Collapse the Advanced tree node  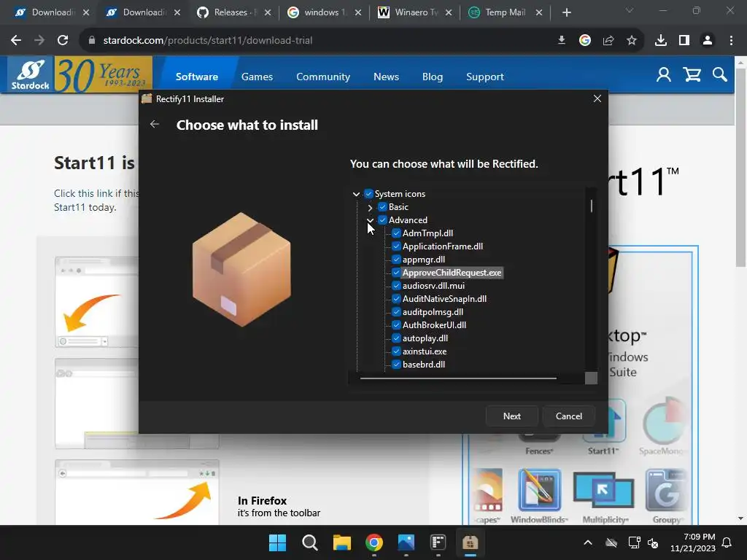pyautogui.click(x=370, y=220)
